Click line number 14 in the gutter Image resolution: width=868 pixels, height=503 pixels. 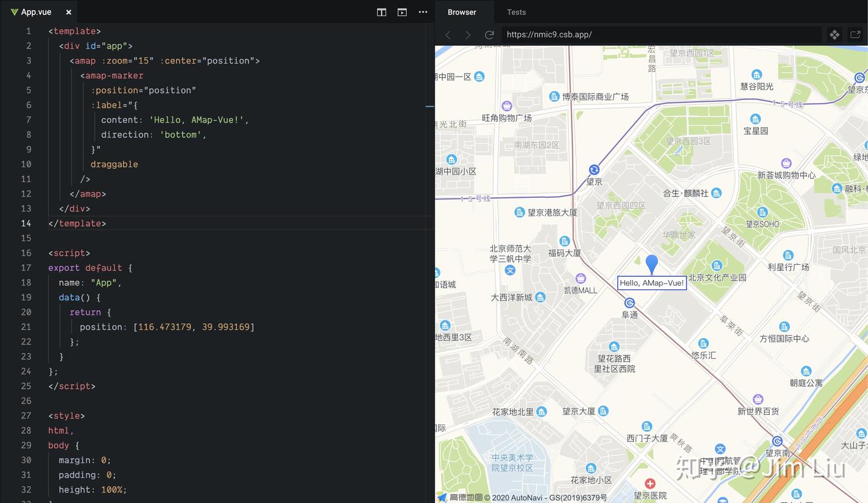pos(27,223)
